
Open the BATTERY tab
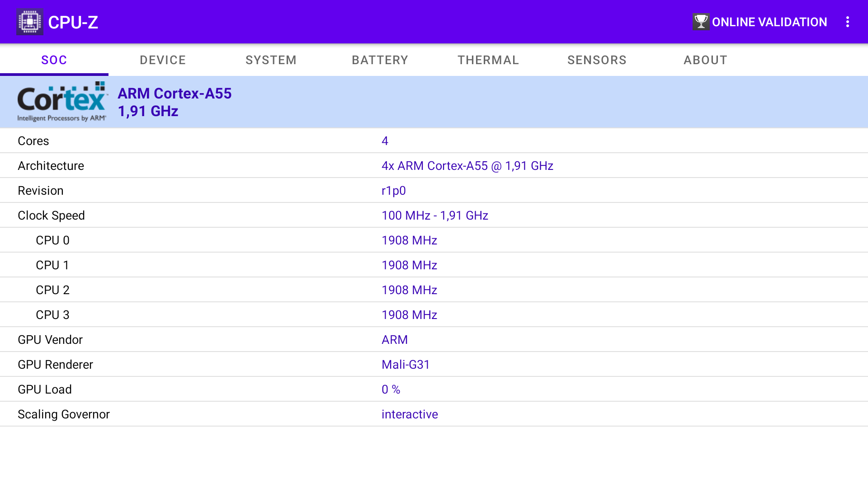380,60
